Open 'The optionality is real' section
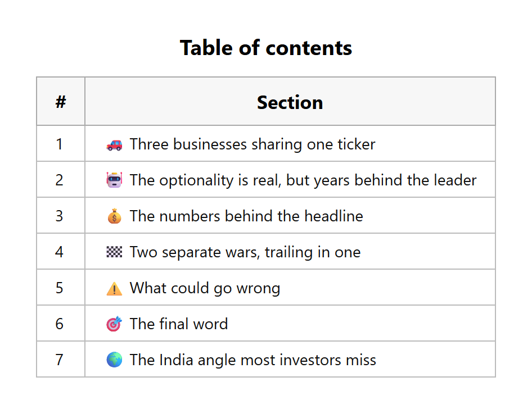 tap(303, 180)
